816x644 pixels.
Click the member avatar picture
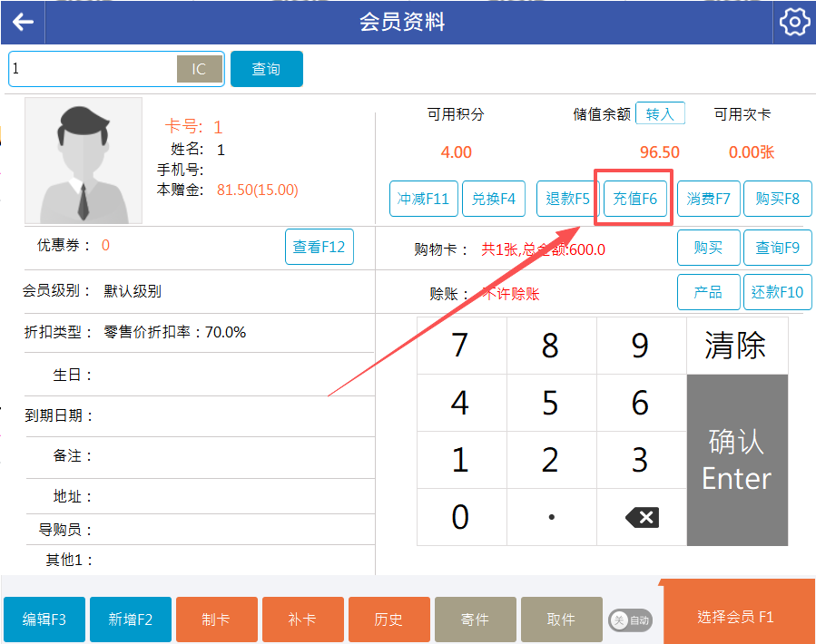(84, 161)
